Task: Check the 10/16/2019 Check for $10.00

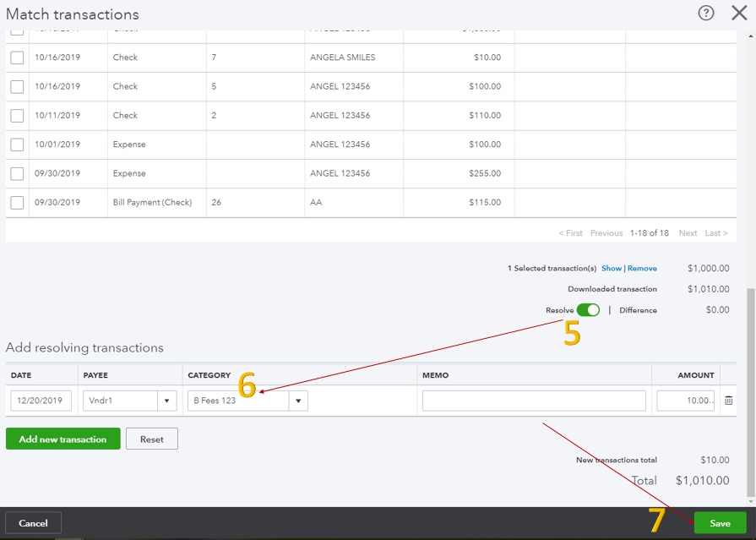Action: coord(18,57)
